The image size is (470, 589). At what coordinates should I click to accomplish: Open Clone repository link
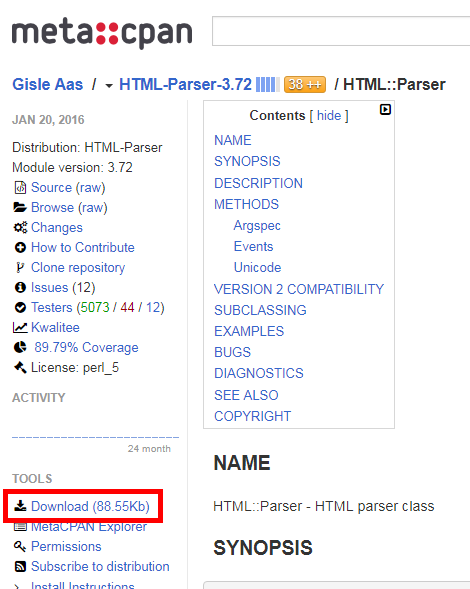coord(78,268)
